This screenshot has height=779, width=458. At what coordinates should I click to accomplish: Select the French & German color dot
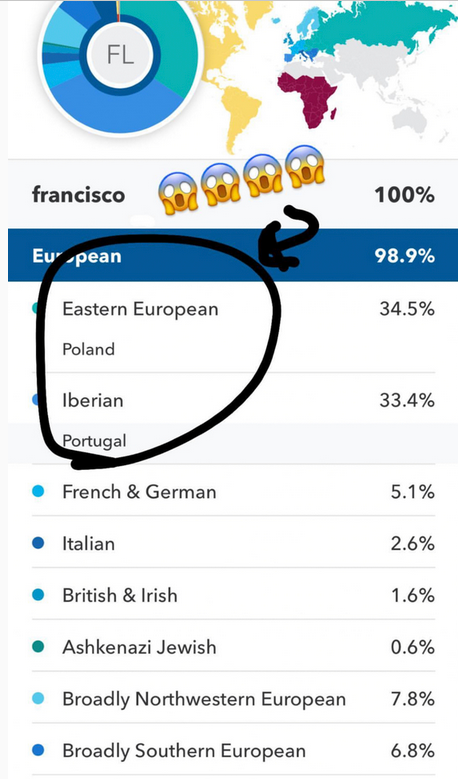[x=38, y=491]
